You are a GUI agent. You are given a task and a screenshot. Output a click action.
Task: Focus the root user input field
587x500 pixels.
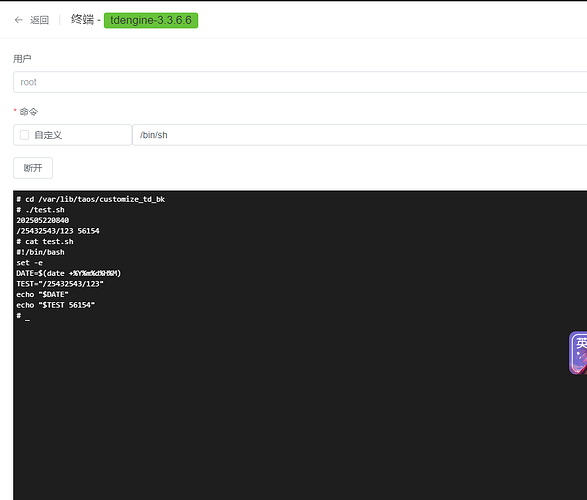pos(300,82)
